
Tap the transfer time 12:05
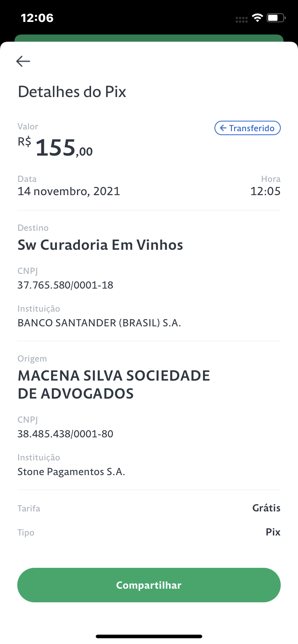(x=265, y=191)
